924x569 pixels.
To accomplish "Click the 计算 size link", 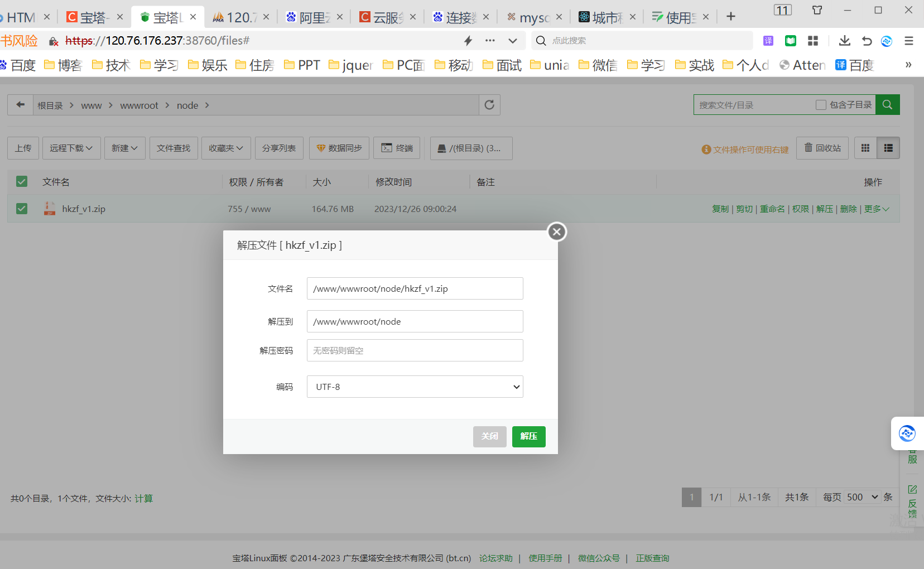I will (143, 498).
